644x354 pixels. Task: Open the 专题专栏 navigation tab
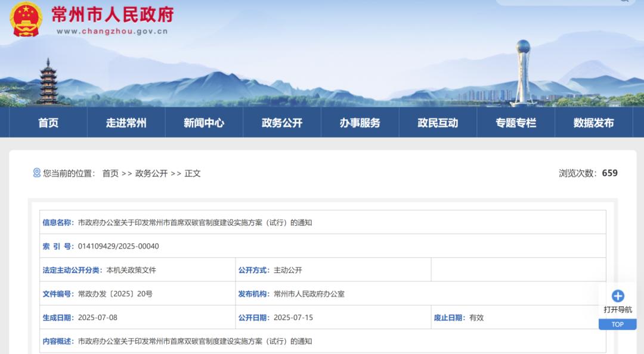tap(516, 123)
